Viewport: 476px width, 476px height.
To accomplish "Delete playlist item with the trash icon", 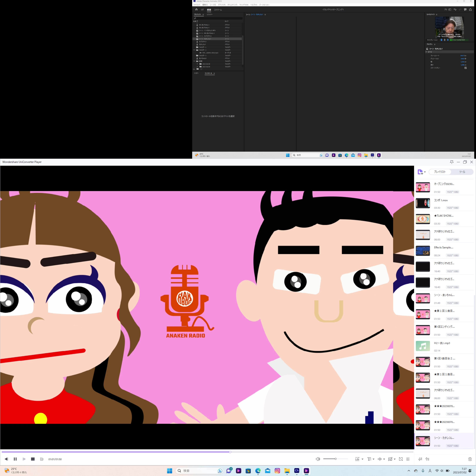I will [x=470, y=459].
